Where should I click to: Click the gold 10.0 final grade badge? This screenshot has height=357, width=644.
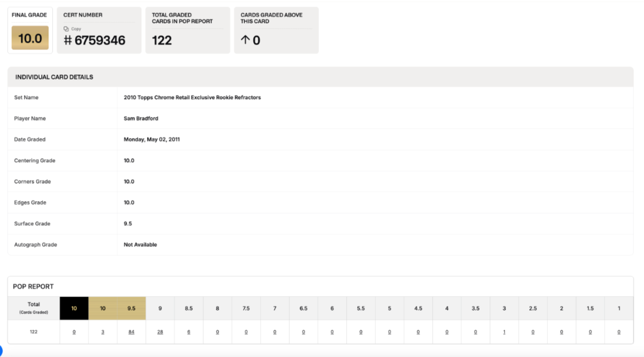pyautogui.click(x=30, y=38)
